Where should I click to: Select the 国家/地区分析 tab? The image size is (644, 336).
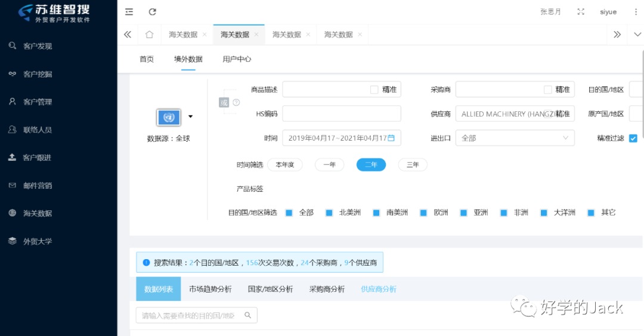270,289
